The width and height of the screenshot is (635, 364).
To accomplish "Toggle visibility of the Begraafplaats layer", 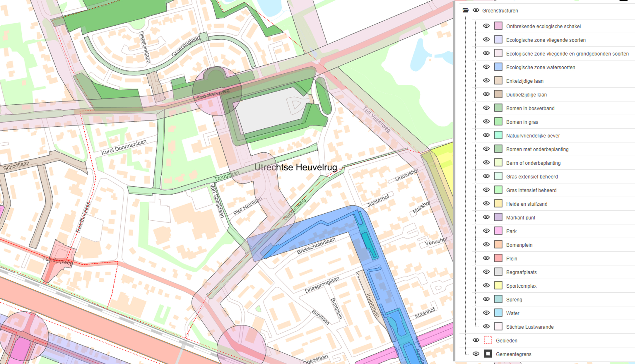I will tap(486, 272).
